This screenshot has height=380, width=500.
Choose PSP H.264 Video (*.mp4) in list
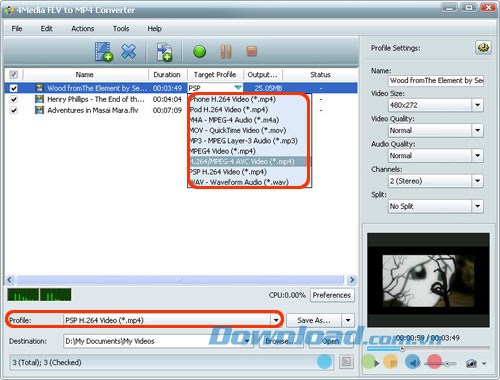pos(249,172)
